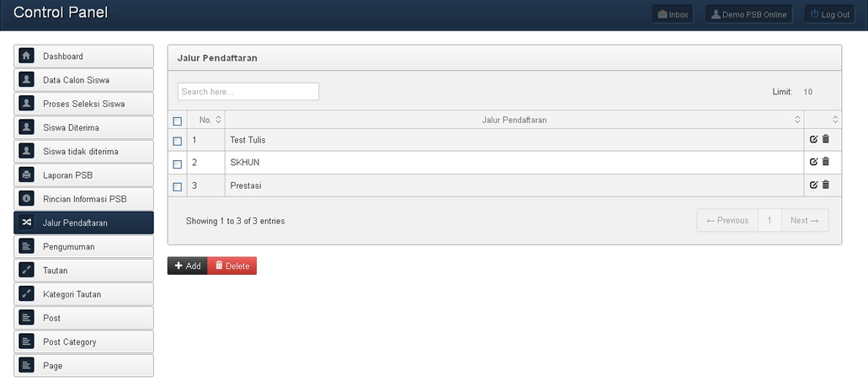This screenshot has height=381, width=868.
Task: Edit the SKHUN row
Action: tap(813, 162)
